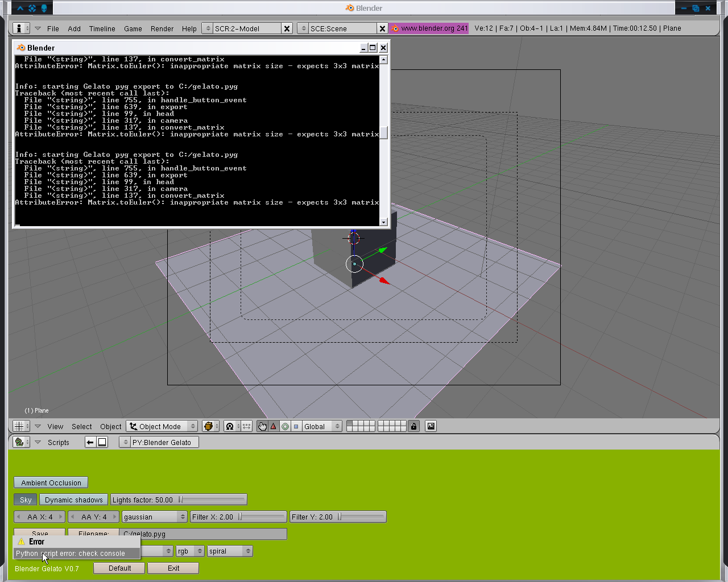Screen dimensions: 728x582
Task: Click the Filter X slider
Action: click(238, 517)
